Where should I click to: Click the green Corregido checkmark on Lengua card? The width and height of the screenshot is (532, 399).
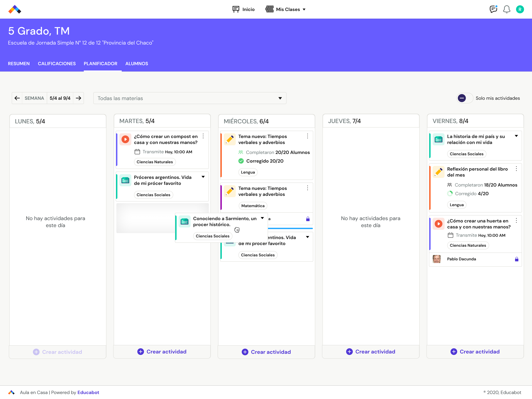point(241,161)
